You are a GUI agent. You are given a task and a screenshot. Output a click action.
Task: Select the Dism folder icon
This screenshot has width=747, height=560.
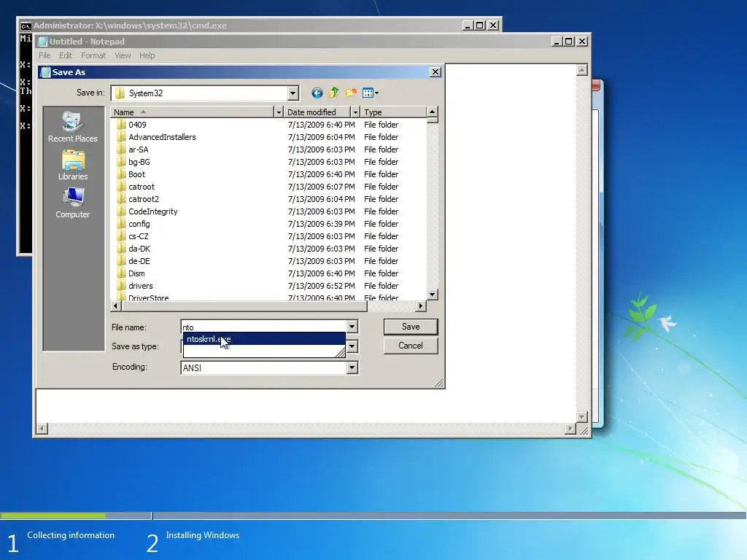tap(122, 273)
